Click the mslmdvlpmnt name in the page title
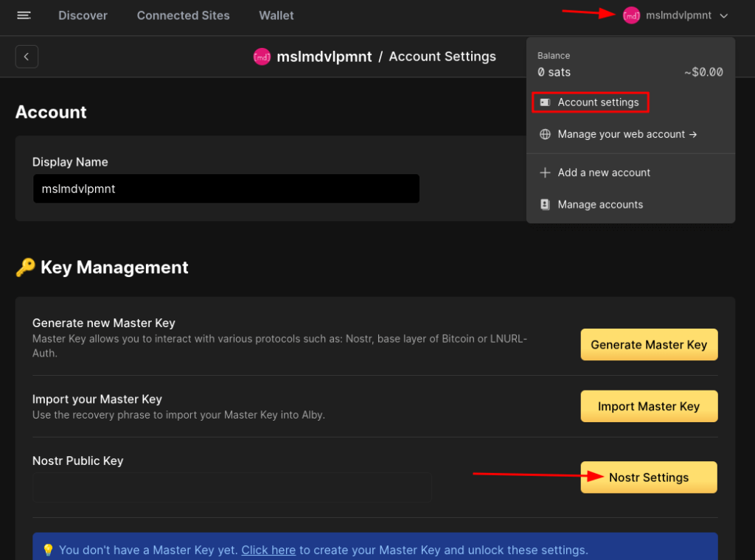This screenshot has height=560, width=755. [324, 57]
